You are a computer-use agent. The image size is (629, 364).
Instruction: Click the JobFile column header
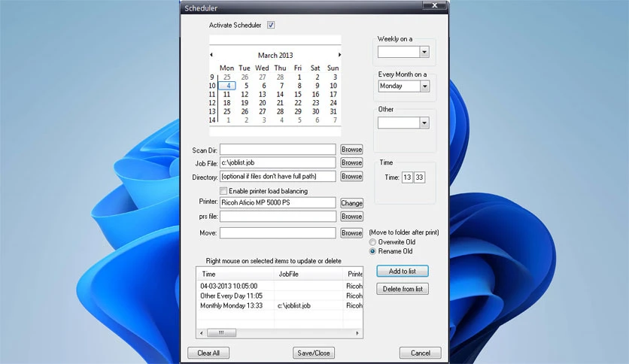(x=308, y=275)
